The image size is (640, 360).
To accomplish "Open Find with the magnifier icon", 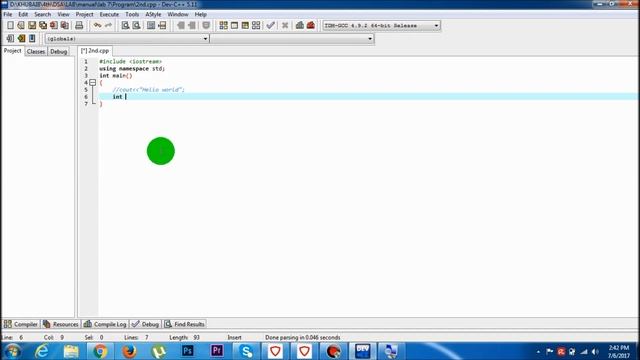I will coord(126,25).
